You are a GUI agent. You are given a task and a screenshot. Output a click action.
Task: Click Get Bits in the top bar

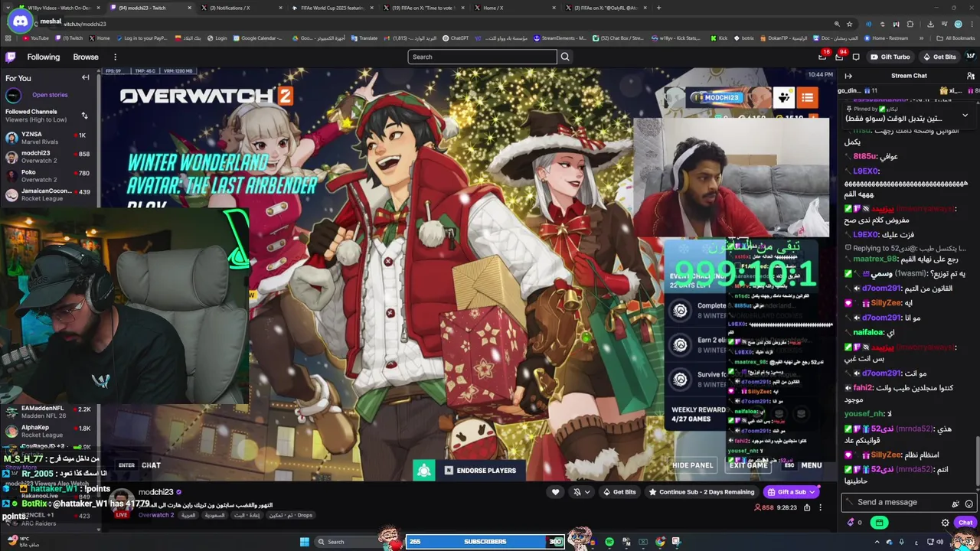click(x=939, y=57)
